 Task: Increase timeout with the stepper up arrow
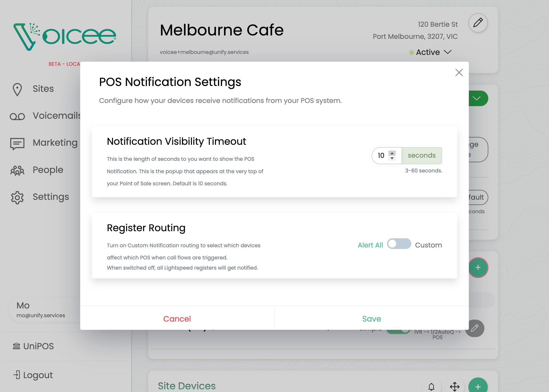(392, 153)
